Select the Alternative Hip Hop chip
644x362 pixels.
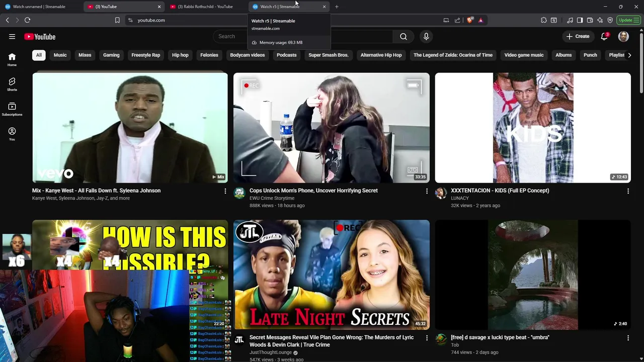coord(381,55)
